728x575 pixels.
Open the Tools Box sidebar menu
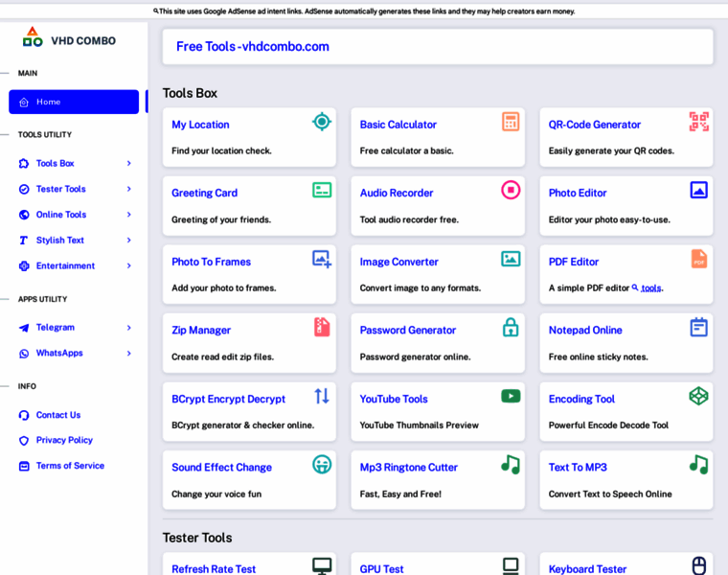click(75, 163)
